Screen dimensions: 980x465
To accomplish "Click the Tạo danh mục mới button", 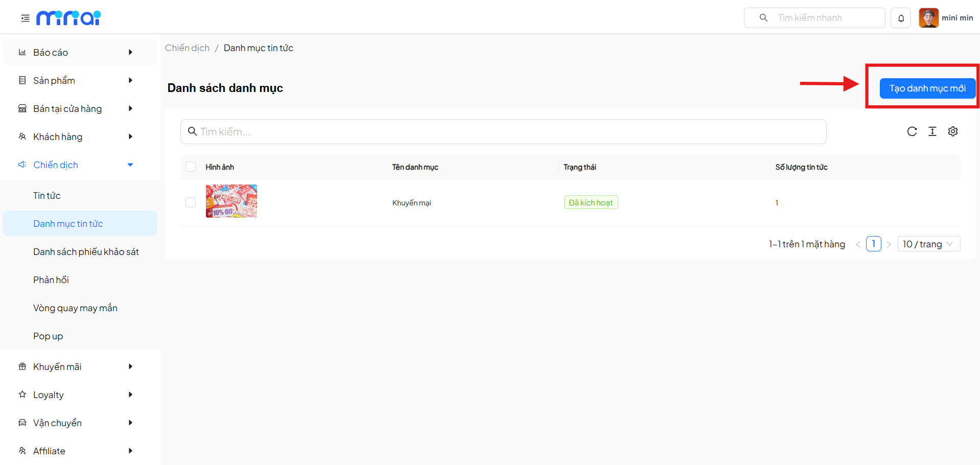I will click(x=927, y=88).
